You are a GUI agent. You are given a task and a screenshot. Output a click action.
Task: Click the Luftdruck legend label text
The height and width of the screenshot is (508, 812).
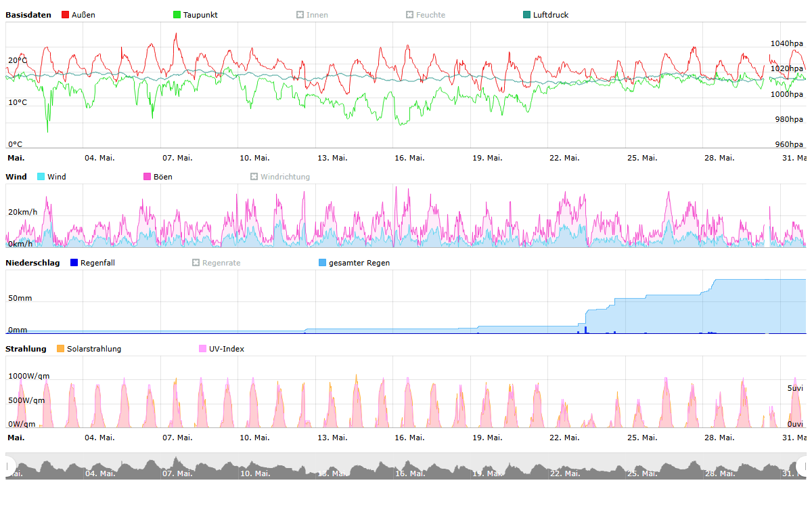click(550, 15)
